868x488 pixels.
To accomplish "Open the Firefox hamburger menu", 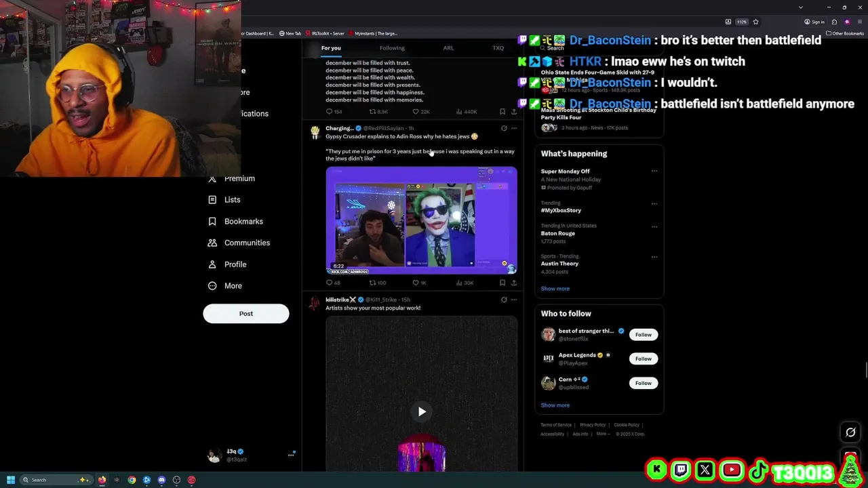I will tap(859, 22).
